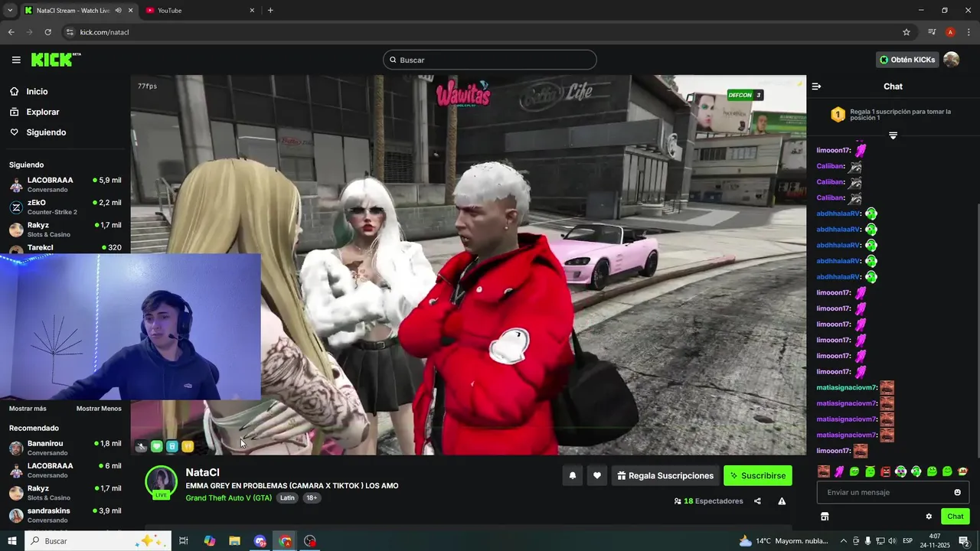Viewport: 980px width, 551px height.
Task: Open the emoji picker in chat box
Action: tap(957, 492)
